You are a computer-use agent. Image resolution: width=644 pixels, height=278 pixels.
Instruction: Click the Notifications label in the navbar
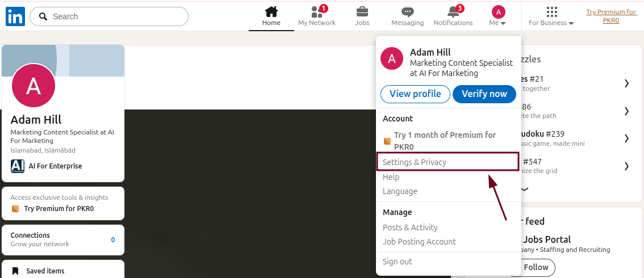point(453,23)
